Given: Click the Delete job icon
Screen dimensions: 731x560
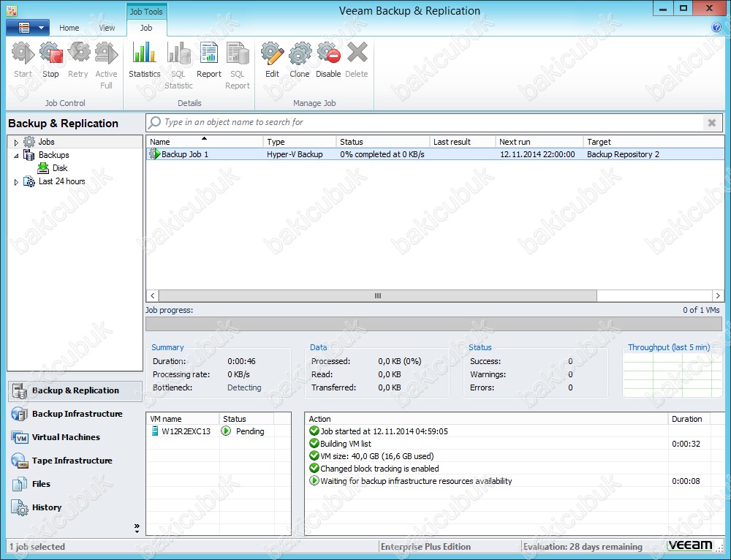Looking at the screenshot, I should tap(357, 60).
